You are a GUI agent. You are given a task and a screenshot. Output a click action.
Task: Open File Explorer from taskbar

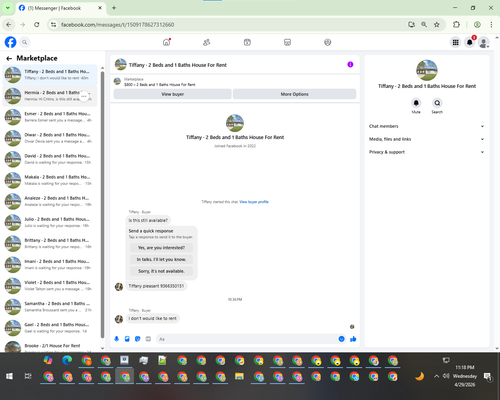(x=239, y=377)
